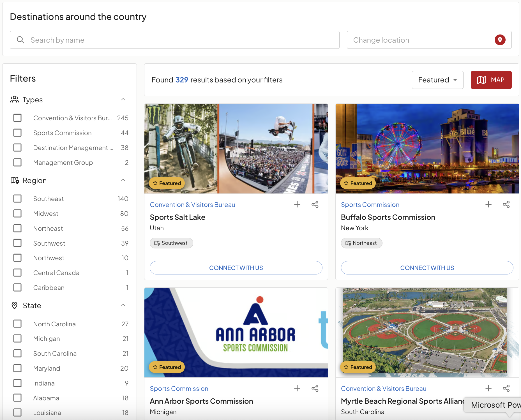Collapse the Types filter section
This screenshot has width=521, height=420.
[123, 100]
